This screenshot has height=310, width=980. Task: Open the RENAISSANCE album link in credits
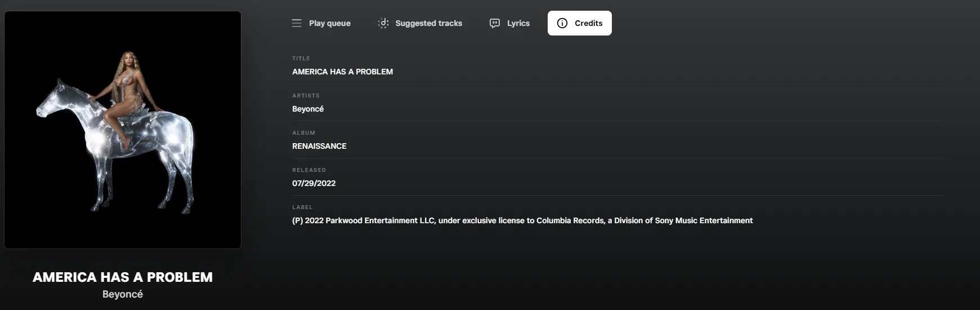click(319, 146)
